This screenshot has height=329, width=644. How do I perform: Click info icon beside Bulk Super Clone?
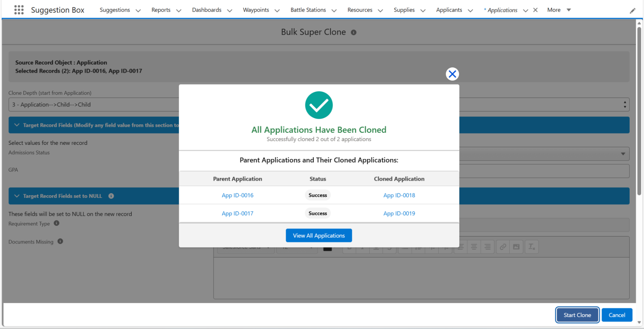(x=353, y=32)
